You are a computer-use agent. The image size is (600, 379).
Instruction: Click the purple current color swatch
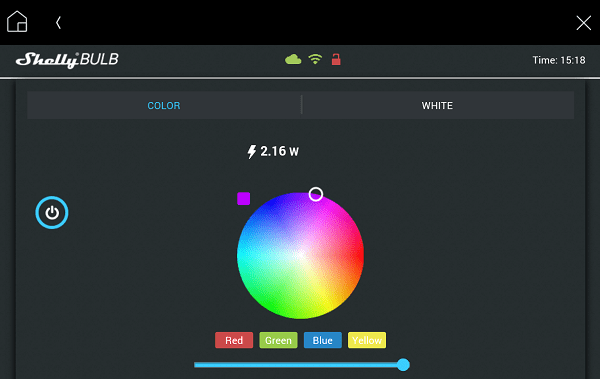tap(244, 199)
